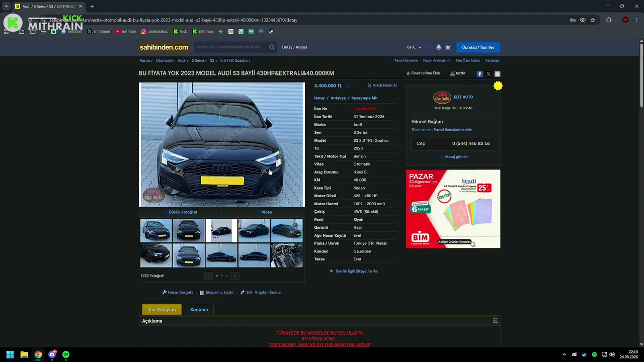The height and width of the screenshot is (362, 644).
Task: Click the Kuzeytepe Mh. location link
Action: pos(365,98)
